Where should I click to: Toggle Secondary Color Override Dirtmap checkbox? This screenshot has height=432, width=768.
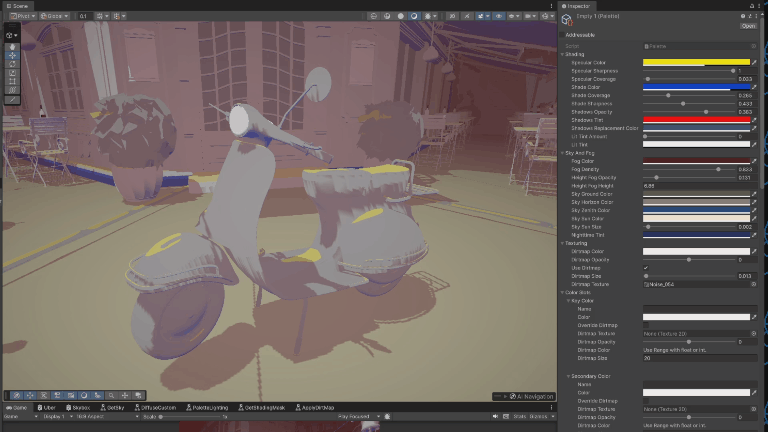pos(646,401)
